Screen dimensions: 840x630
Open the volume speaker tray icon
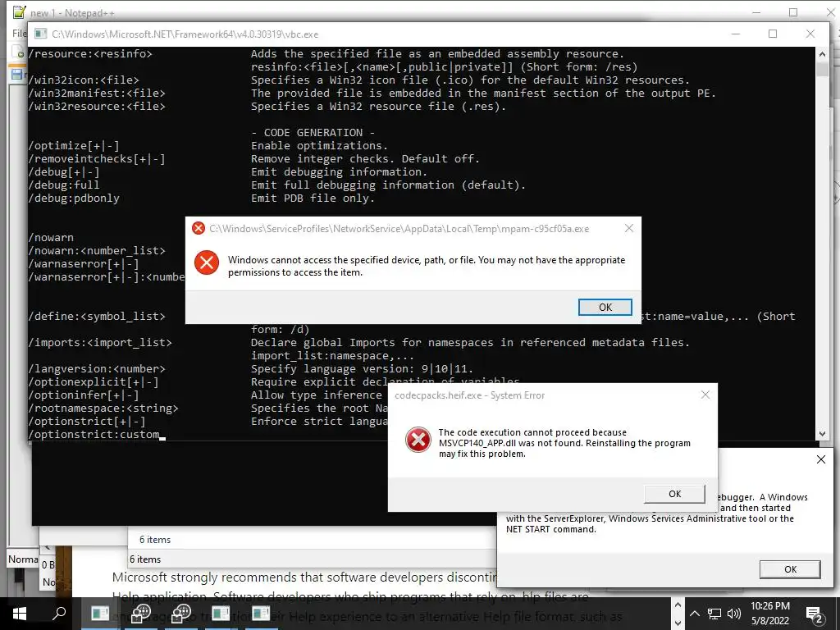pos(733,614)
